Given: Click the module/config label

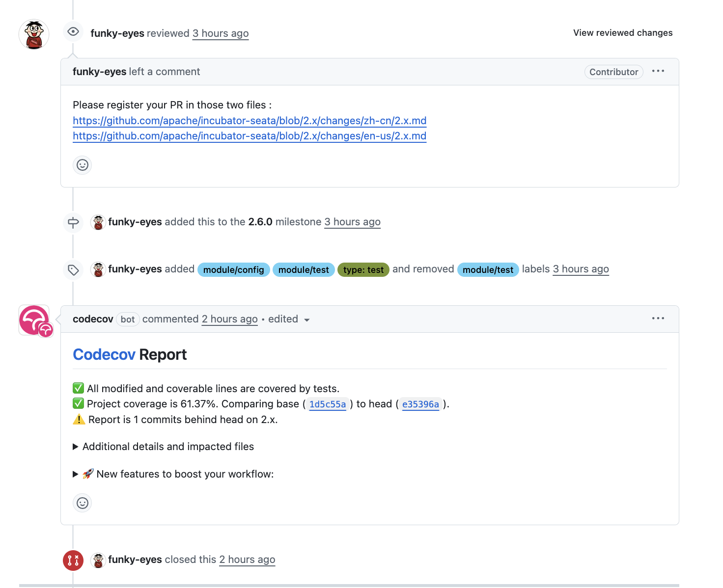Looking at the screenshot, I should click(233, 270).
